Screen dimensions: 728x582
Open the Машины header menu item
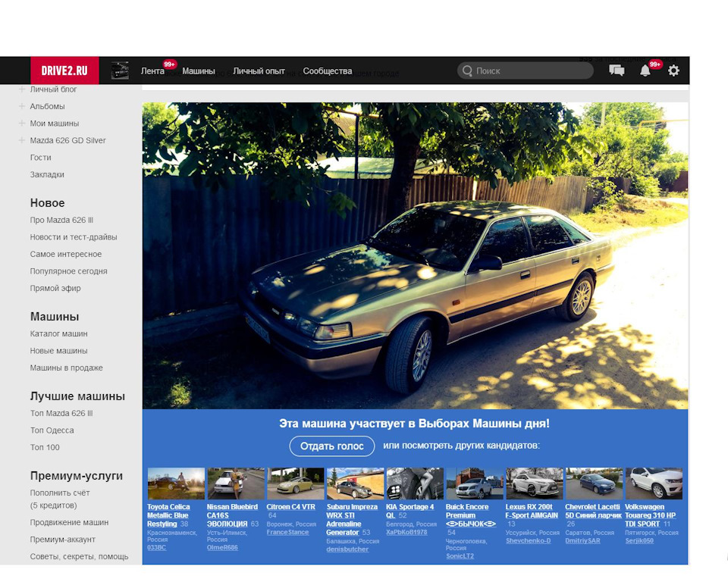coord(198,71)
